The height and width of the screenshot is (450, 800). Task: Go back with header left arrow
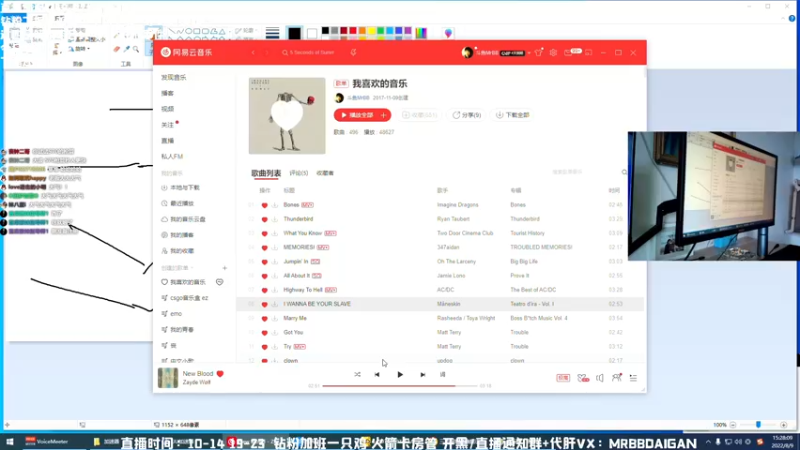pos(253,53)
